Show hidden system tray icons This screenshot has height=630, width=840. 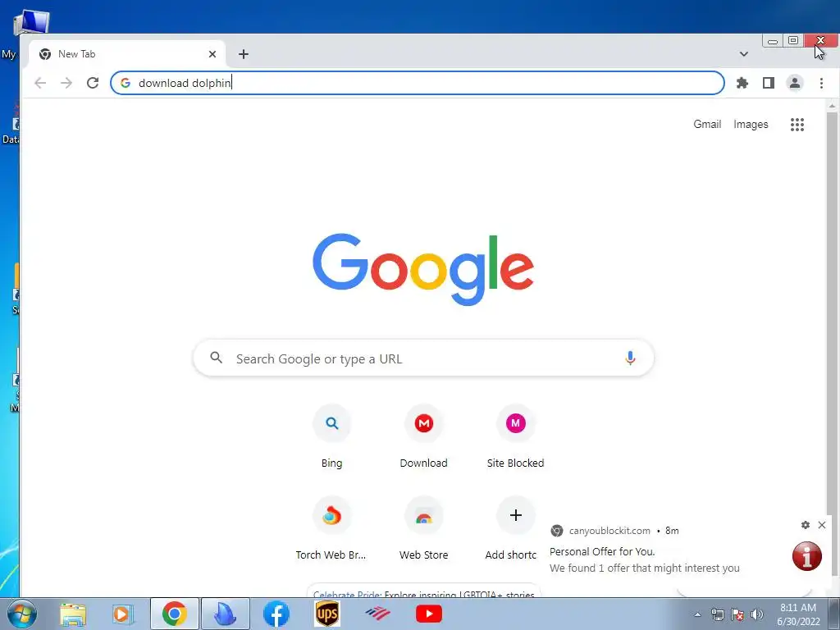point(697,614)
